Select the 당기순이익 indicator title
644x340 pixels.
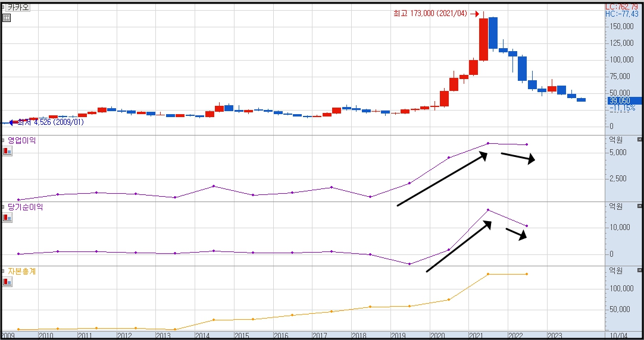26,207
